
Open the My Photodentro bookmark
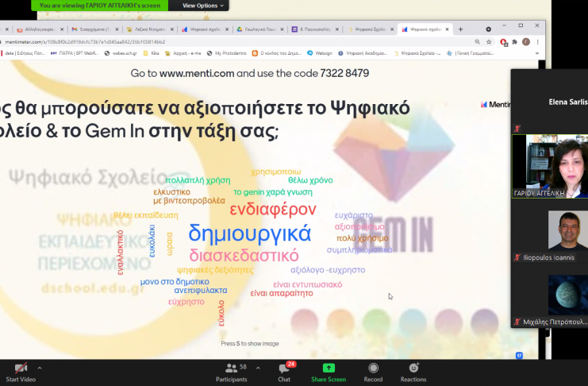pyautogui.click(x=229, y=54)
